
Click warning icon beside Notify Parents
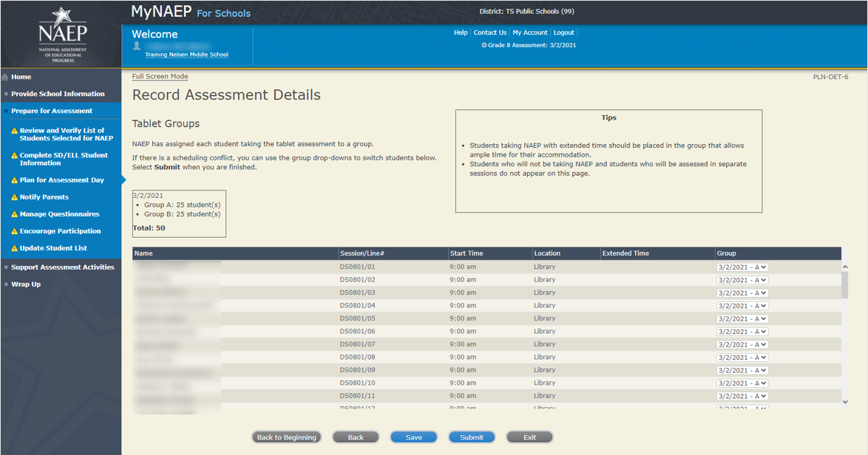14,197
